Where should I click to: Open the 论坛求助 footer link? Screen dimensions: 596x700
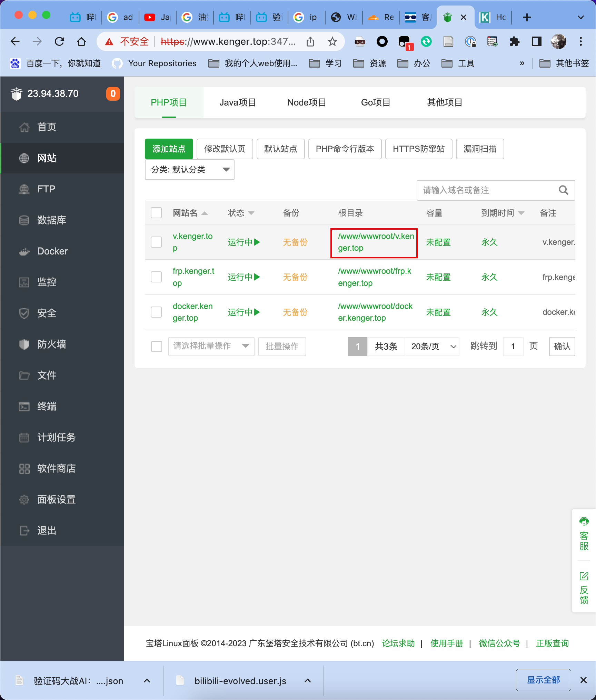point(398,643)
